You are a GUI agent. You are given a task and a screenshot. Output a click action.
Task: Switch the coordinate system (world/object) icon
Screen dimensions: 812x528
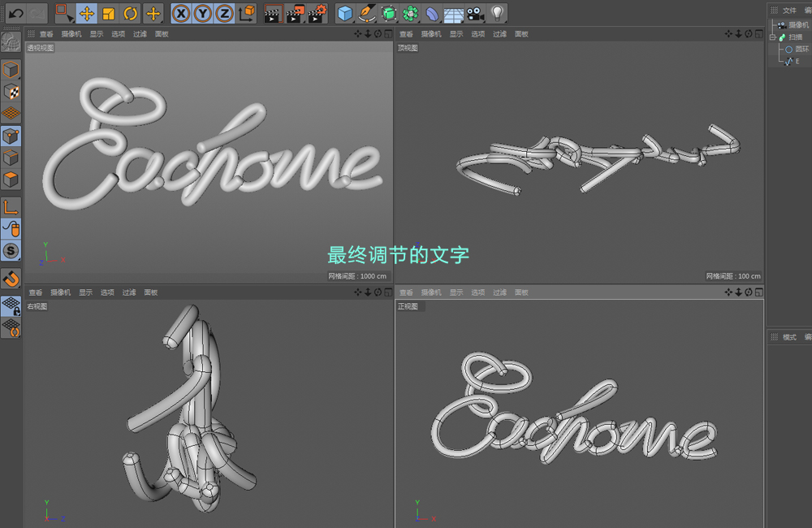click(x=247, y=14)
